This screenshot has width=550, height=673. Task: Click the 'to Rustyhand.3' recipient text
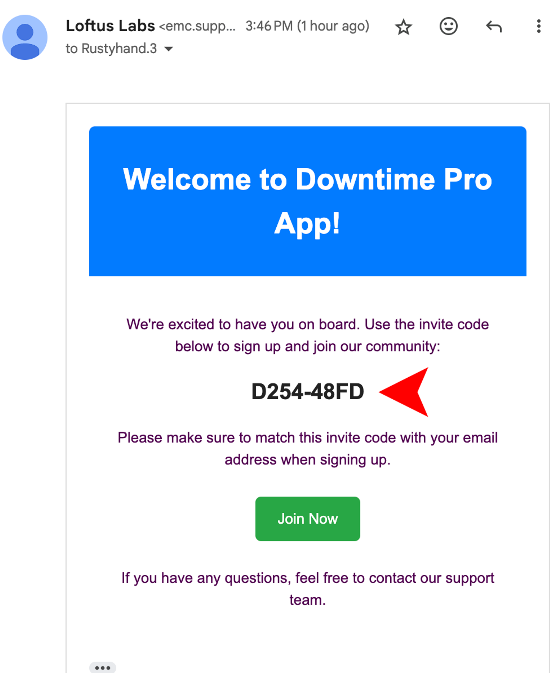click(x=111, y=49)
